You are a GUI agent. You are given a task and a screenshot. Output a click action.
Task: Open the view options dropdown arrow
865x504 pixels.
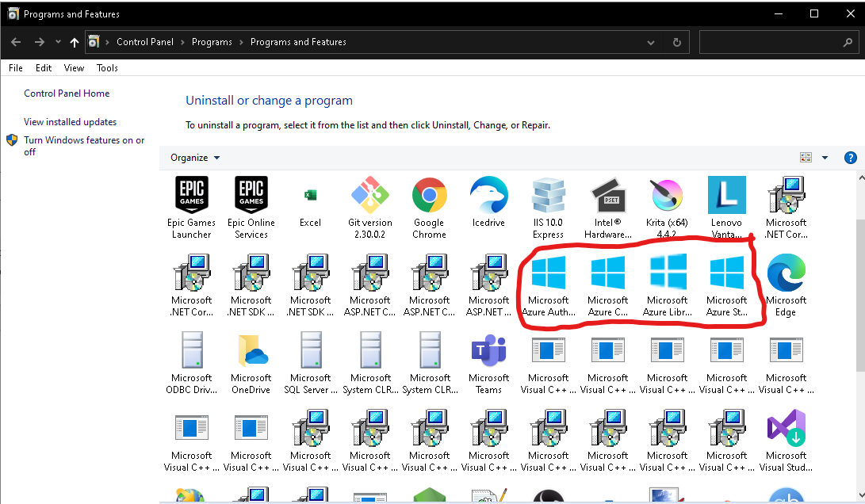click(825, 158)
